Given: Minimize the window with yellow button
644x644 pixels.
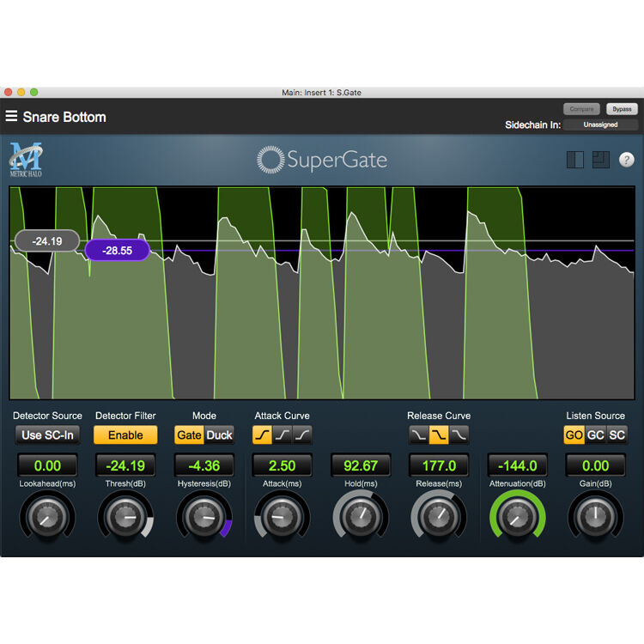Looking at the screenshot, I should pos(21,93).
